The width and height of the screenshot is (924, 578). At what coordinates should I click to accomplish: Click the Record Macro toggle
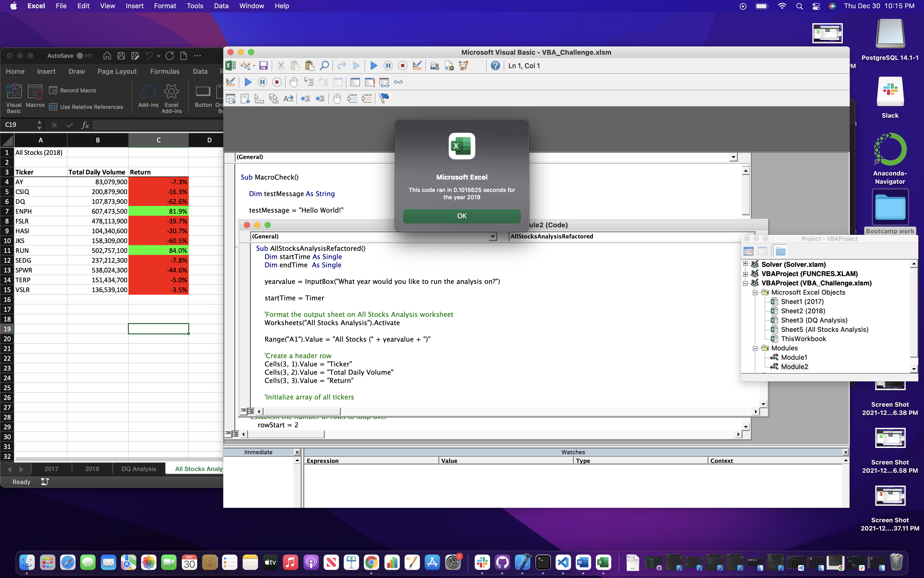pyautogui.click(x=73, y=91)
